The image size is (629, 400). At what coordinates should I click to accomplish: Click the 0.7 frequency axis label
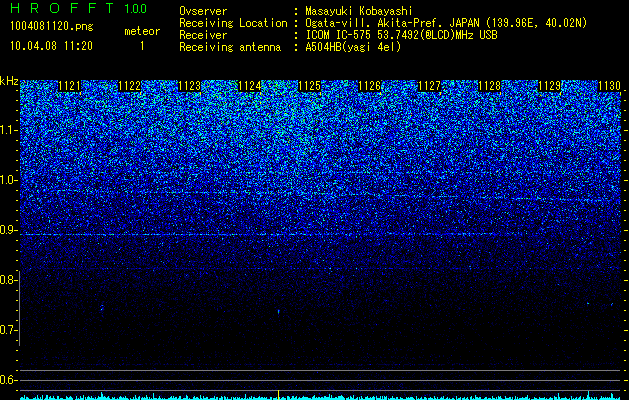pos(9,330)
